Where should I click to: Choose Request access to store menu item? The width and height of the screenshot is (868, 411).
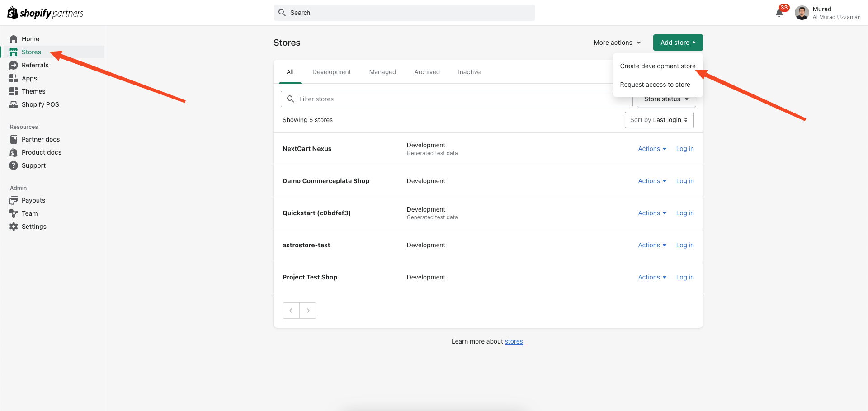coord(655,85)
